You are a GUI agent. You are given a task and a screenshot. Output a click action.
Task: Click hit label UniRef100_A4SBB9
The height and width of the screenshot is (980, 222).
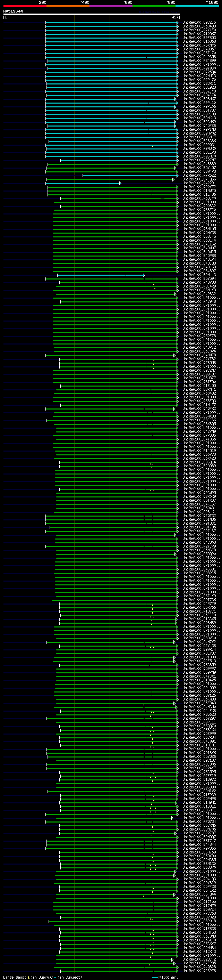[x=199, y=164]
